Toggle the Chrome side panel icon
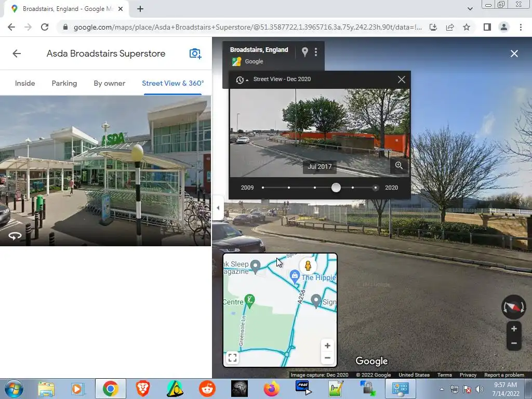Viewport: 532px width, 399px height. (487, 27)
